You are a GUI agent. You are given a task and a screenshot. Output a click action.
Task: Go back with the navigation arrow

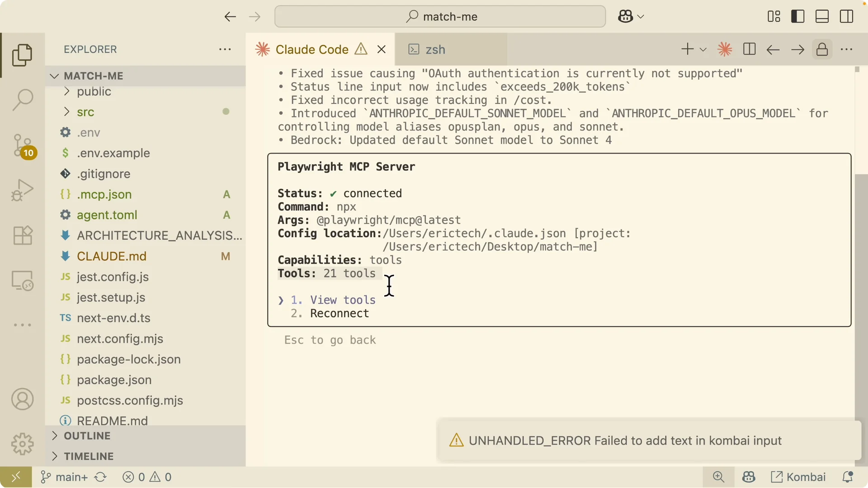[x=230, y=17]
